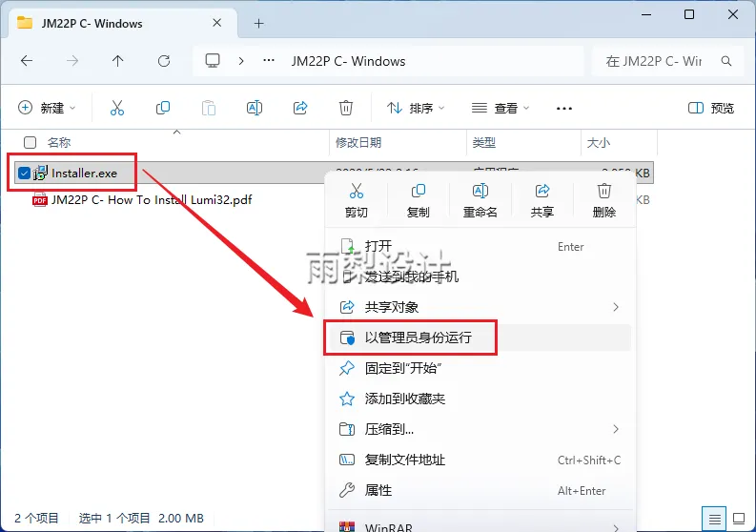Click the JM22P C- Windows breadcrumb
Image resolution: width=756 pixels, height=532 pixels.
[x=348, y=61]
